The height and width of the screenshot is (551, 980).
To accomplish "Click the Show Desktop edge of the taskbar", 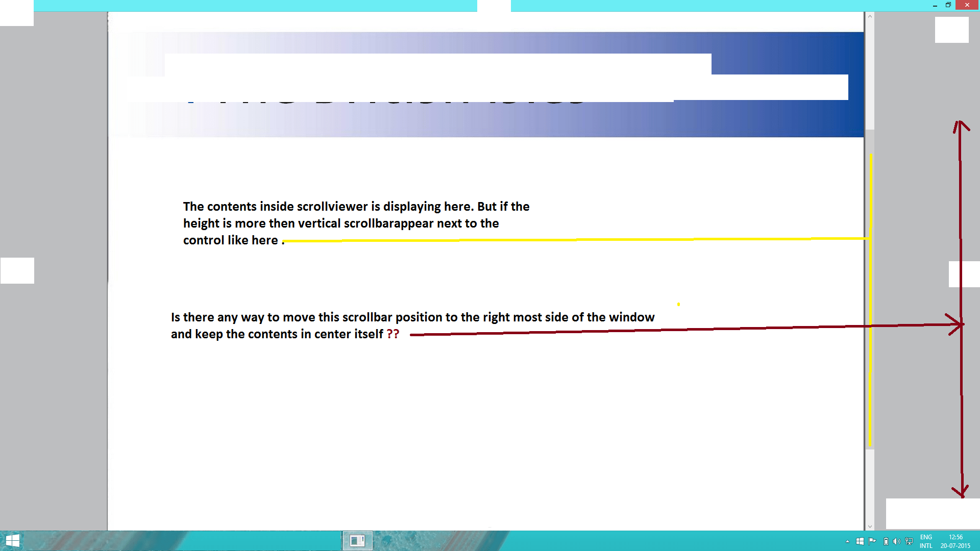I will pyautogui.click(x=978, y=541).
